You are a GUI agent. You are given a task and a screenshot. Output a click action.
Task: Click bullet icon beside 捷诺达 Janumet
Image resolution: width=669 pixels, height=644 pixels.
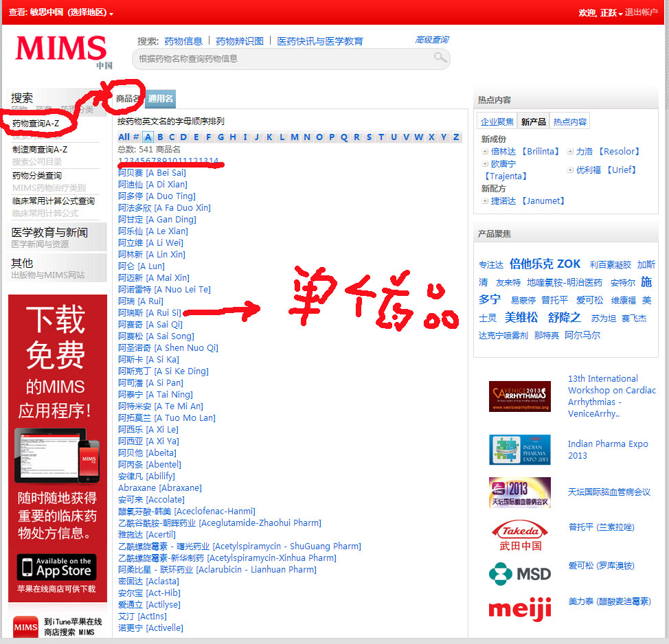click(485, 201)
